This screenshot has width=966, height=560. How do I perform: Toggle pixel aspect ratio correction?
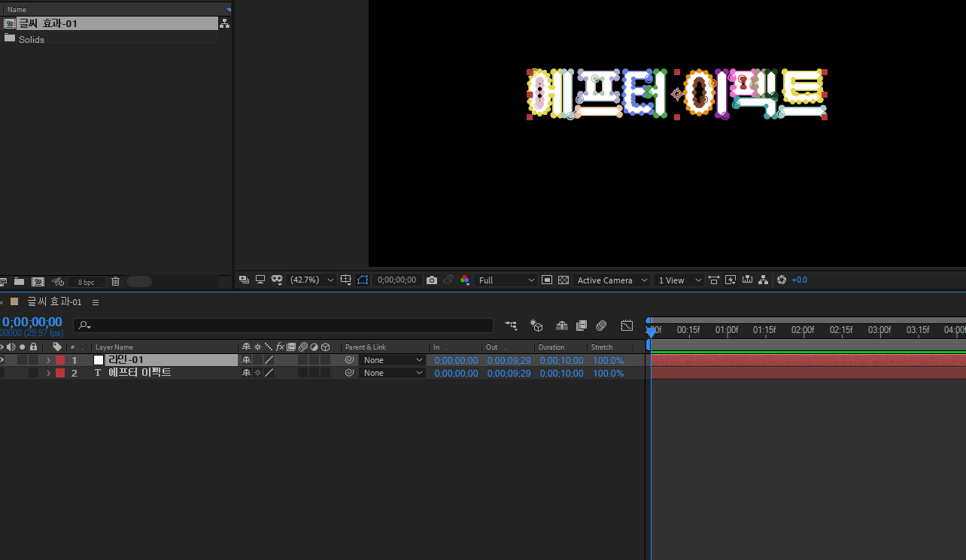point(714,280)
